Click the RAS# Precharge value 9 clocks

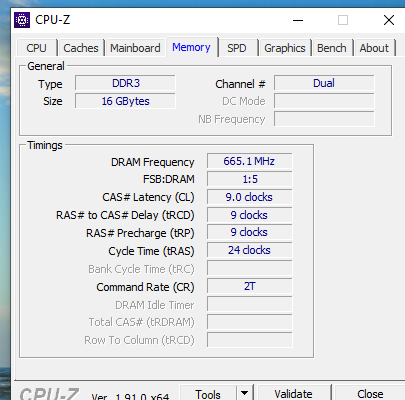(249, 232)
